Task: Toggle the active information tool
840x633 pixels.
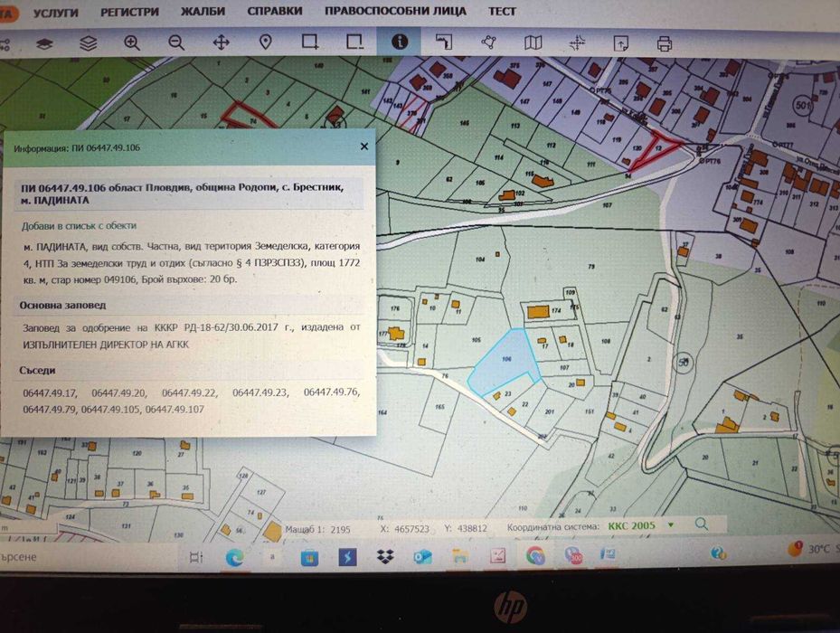Action: click(399, 42)
